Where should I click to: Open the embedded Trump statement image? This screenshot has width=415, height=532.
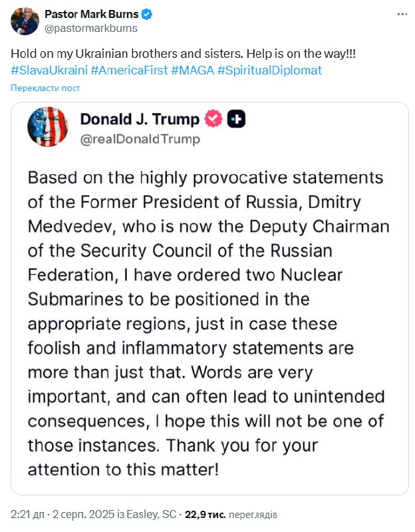(x=209, y=319)
